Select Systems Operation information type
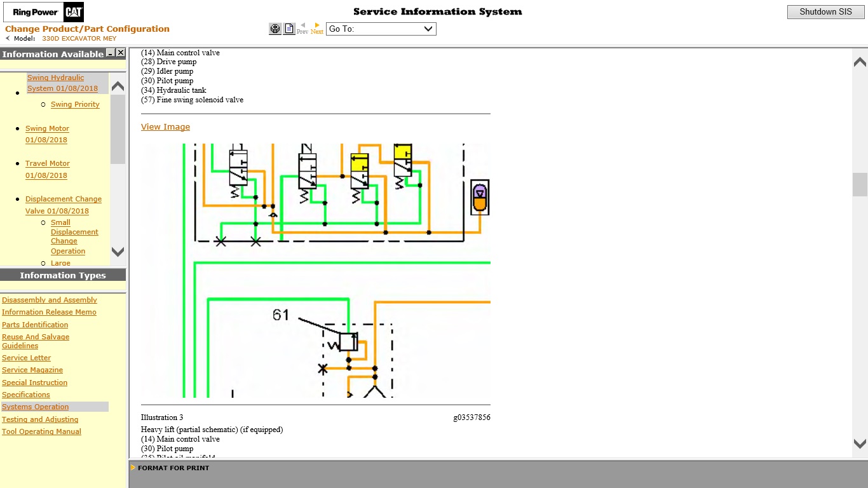868x488 pixels. point(36,407)
